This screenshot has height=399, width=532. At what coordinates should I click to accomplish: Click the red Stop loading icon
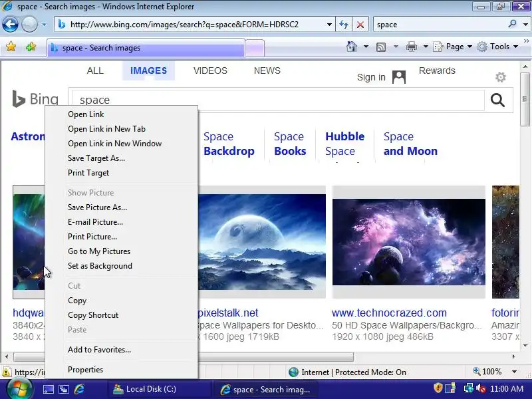pyautogui.click(x=360, y=25)
